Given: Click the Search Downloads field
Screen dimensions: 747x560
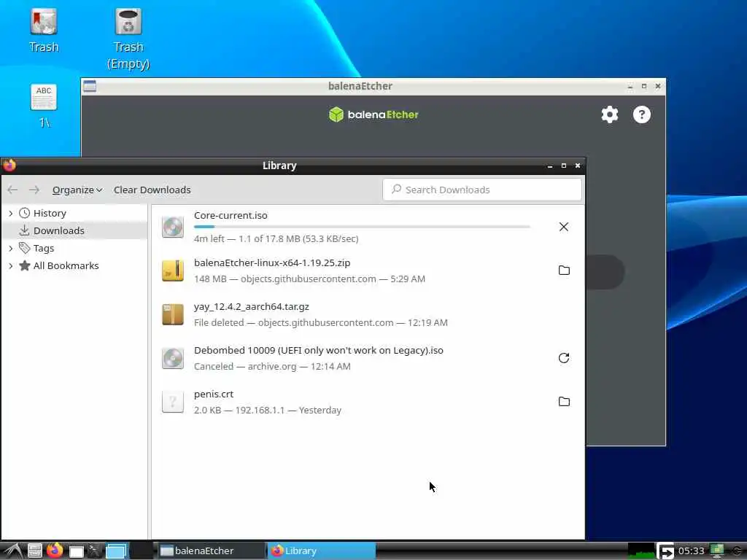Looking at the screenshot, I should point(482,190).
